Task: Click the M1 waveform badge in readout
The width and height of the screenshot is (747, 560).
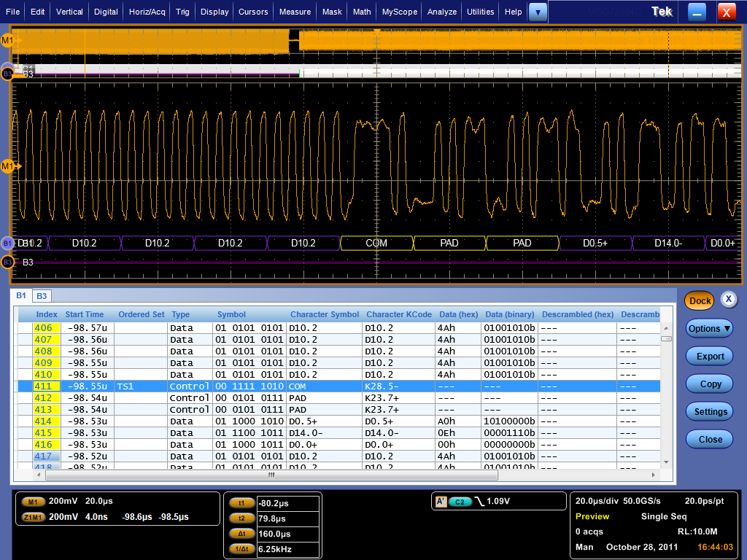Action: pos(34,502)
